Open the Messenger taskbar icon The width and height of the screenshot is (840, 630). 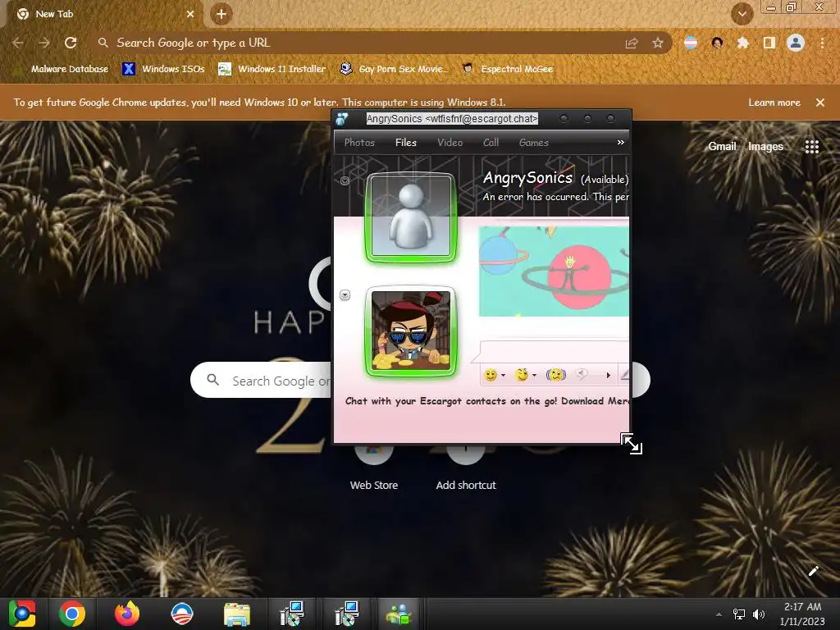[399, 614]
